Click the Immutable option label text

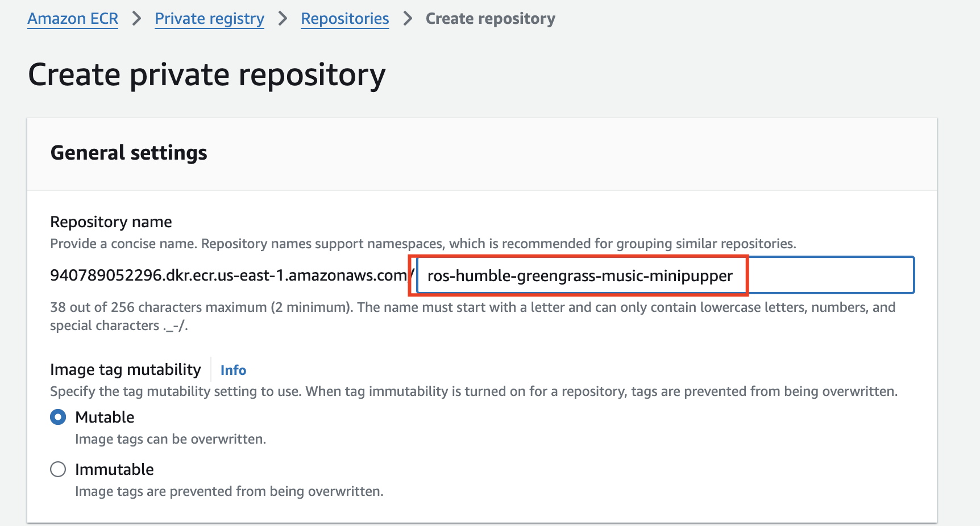pos(114,470)
